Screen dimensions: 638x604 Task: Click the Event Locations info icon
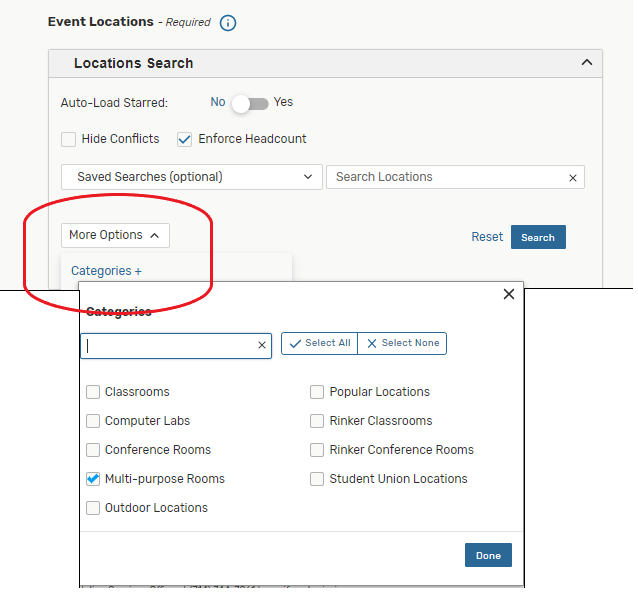point(228,23)
